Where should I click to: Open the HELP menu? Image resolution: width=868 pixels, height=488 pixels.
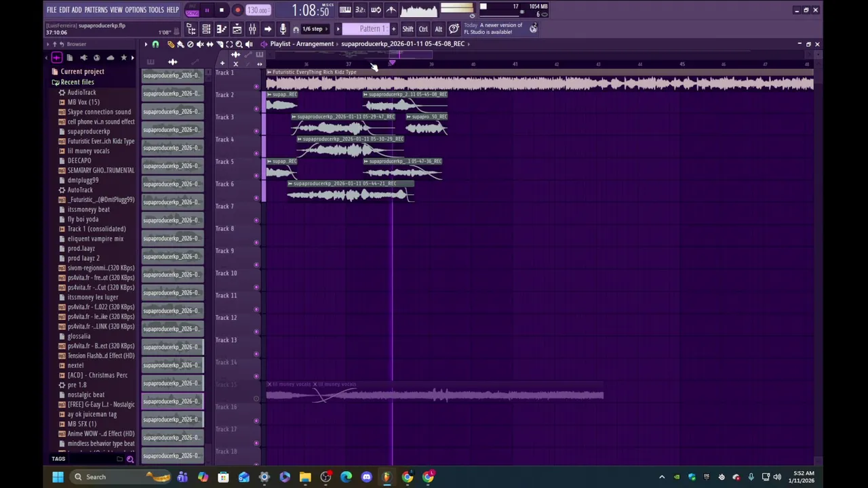172,10
